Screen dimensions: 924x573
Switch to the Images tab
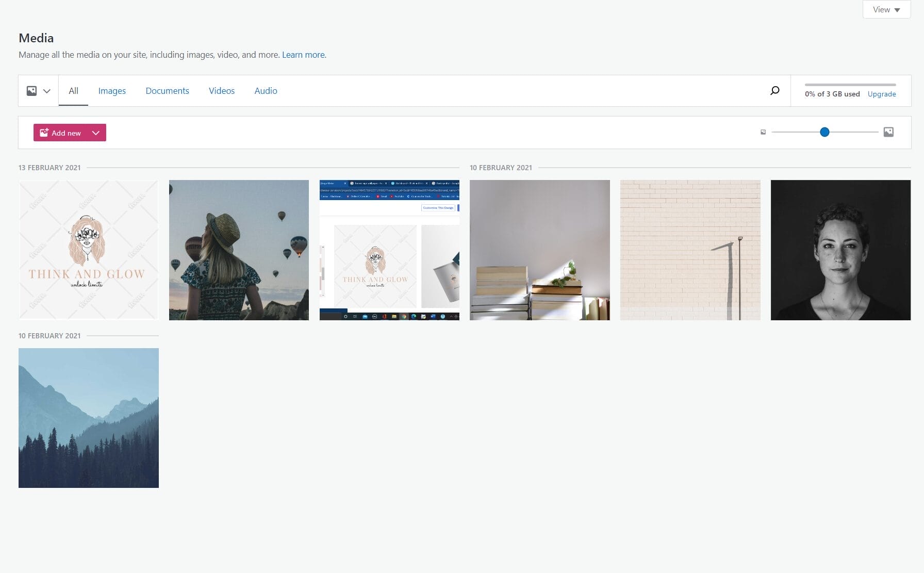coord(112,91)
